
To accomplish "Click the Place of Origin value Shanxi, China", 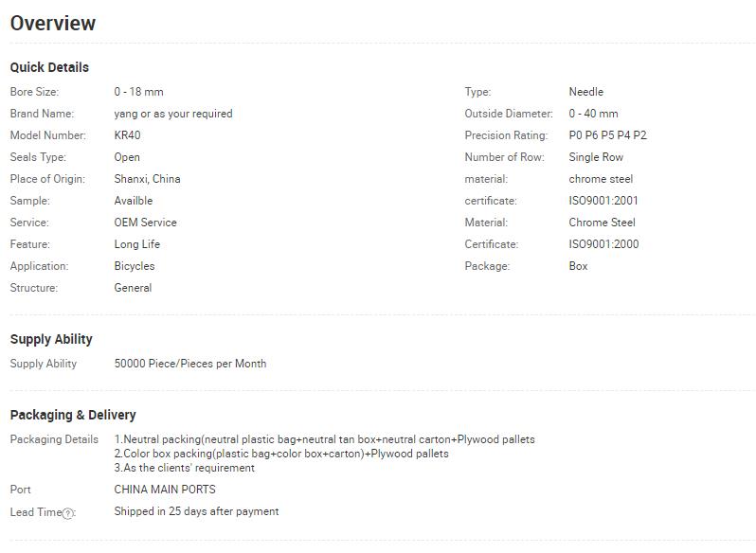I will (147, 179).
